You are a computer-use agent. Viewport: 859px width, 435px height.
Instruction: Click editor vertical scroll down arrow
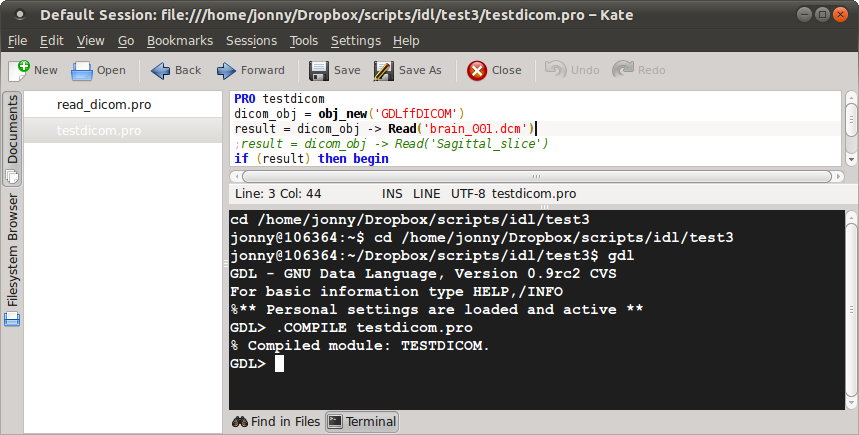851,159
